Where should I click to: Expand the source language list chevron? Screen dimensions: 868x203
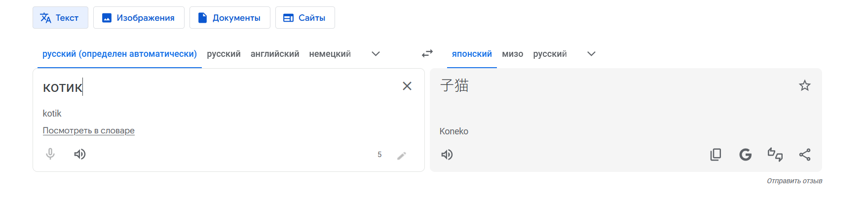coord(376,54)
